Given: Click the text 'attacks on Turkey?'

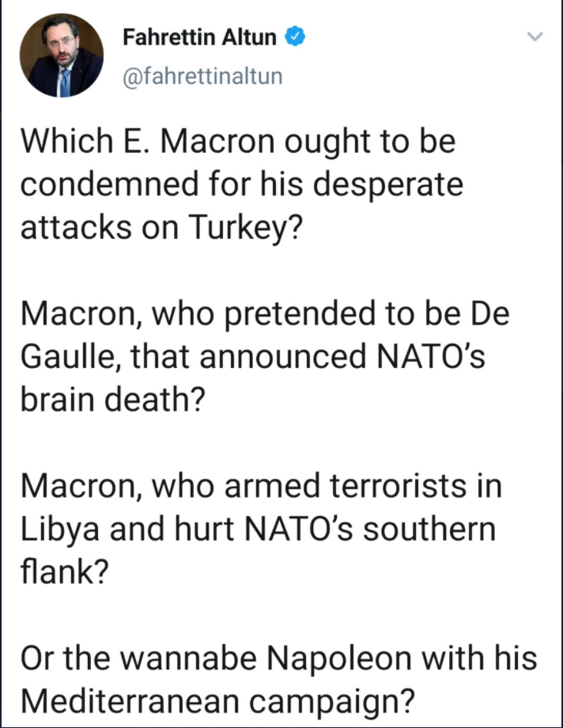Looking at the screenshot, I should pyautogui.click(x=161, y=229).
